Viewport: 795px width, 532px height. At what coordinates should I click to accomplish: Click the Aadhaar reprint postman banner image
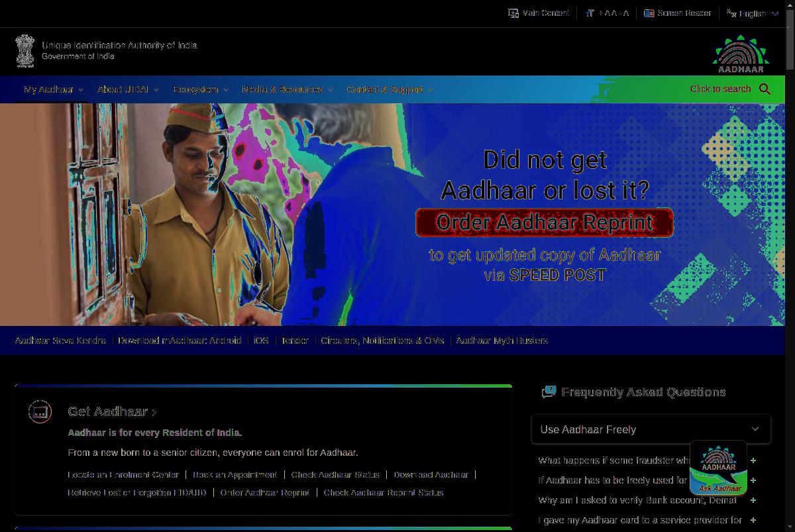tap(392, 214)
